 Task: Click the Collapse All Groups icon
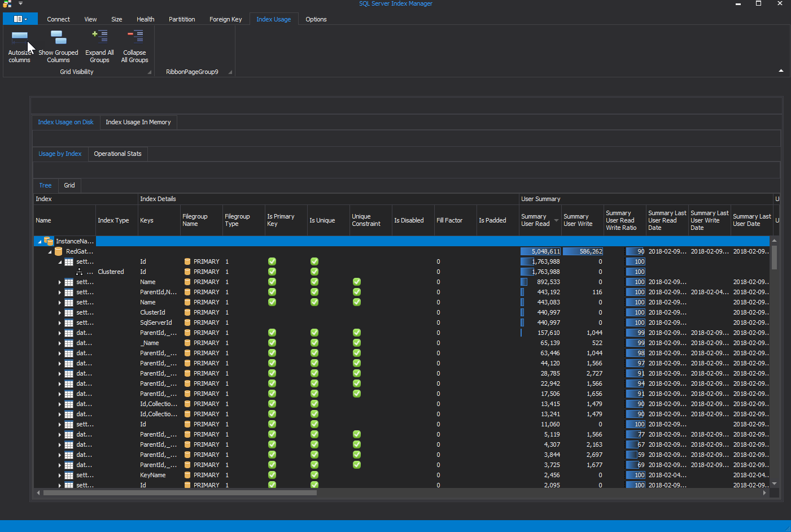[135, 37]
